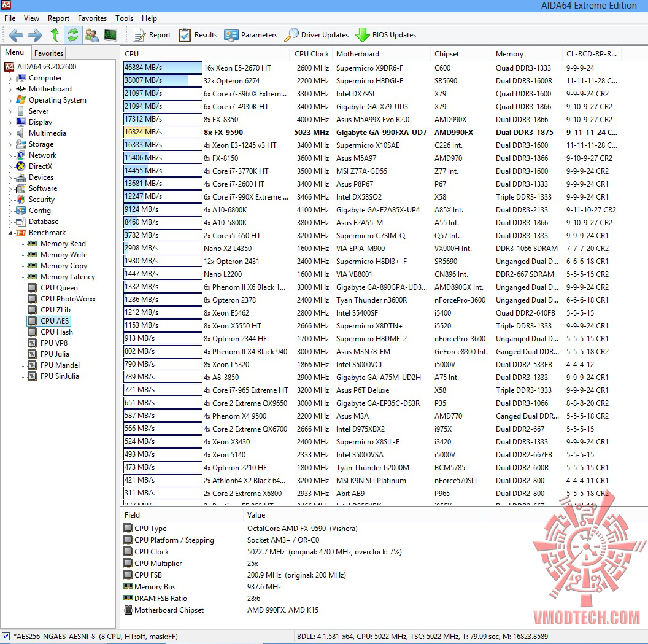This screenshot has height=644, width=648.
Task: Switch to the Menu tab
Action: 15,53
